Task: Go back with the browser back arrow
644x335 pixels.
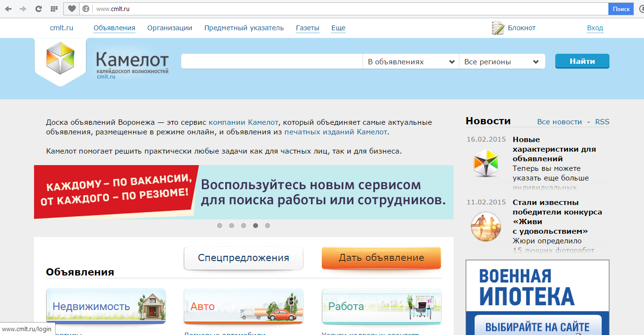Action: [x=9, y=9]
